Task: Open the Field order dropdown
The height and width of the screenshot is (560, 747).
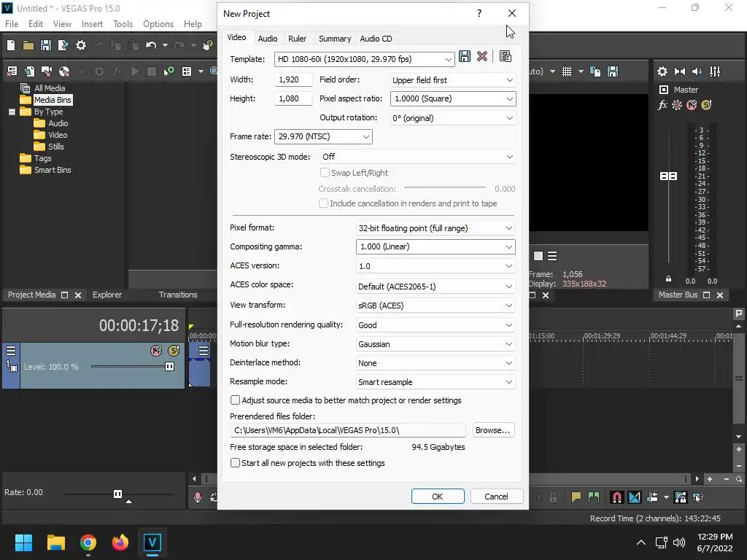Action: click(x=452, y=80)
